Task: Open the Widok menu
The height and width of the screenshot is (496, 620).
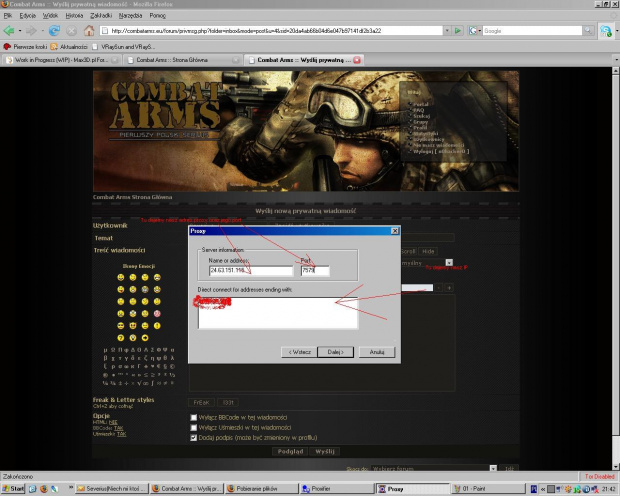Action: click(x=50, y=15)
